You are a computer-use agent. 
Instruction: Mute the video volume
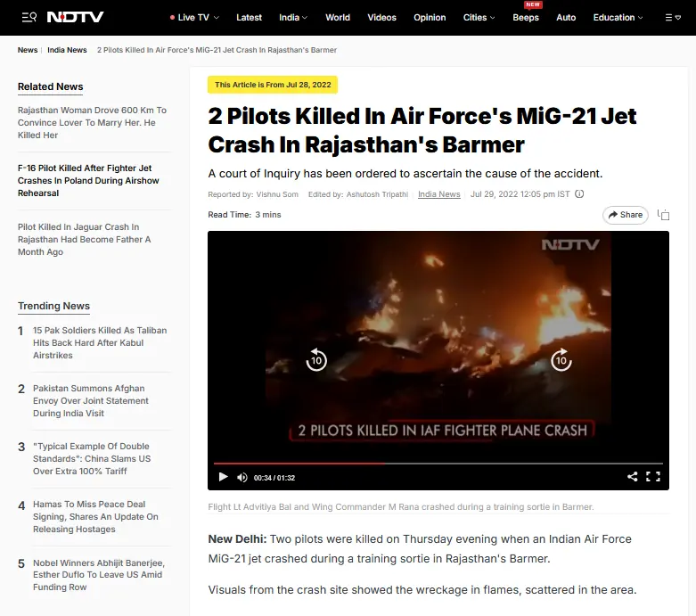(242, 478)
